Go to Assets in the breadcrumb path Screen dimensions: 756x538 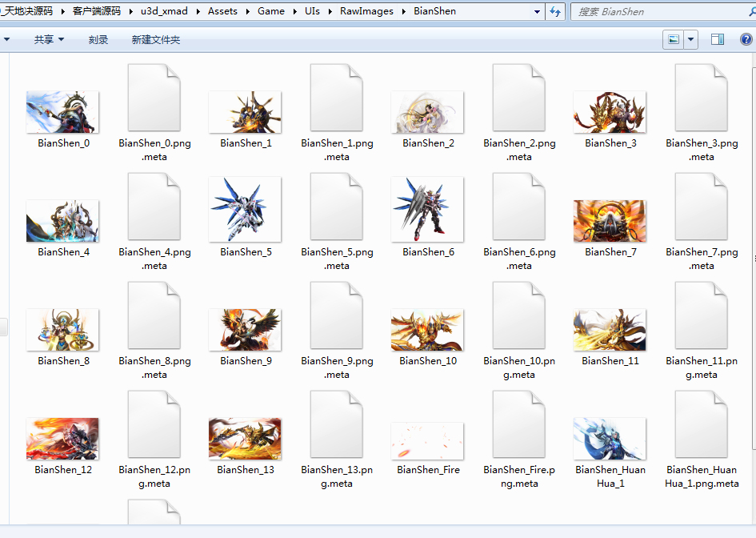(222, 11)
